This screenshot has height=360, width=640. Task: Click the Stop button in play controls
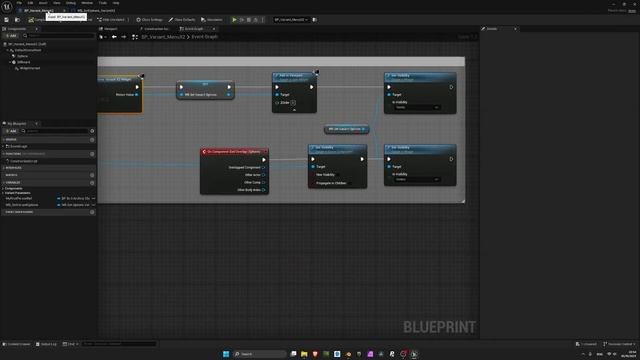coord(249,20)
